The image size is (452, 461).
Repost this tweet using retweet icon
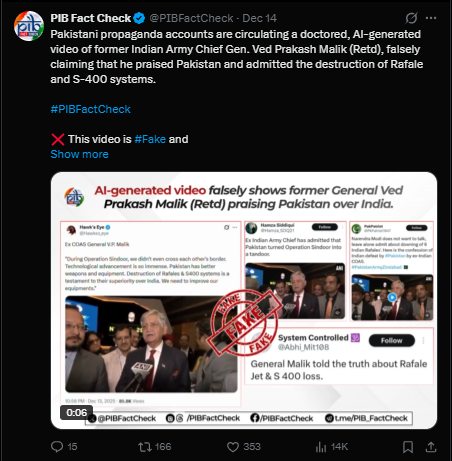pos(145,447)
